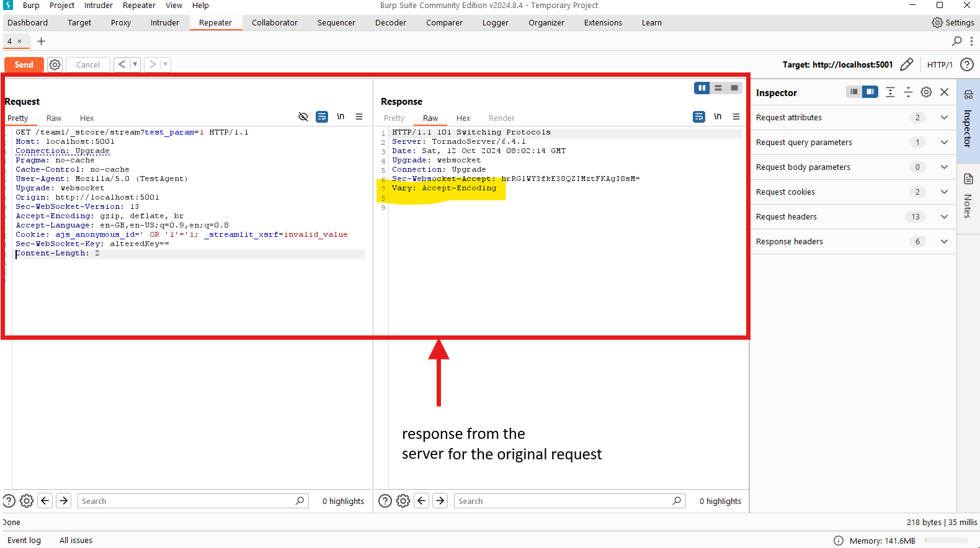Image resolution: width=980 pixels, height=548 pixels.
Task: Open request editor hamburger menu
Action: 359,117
